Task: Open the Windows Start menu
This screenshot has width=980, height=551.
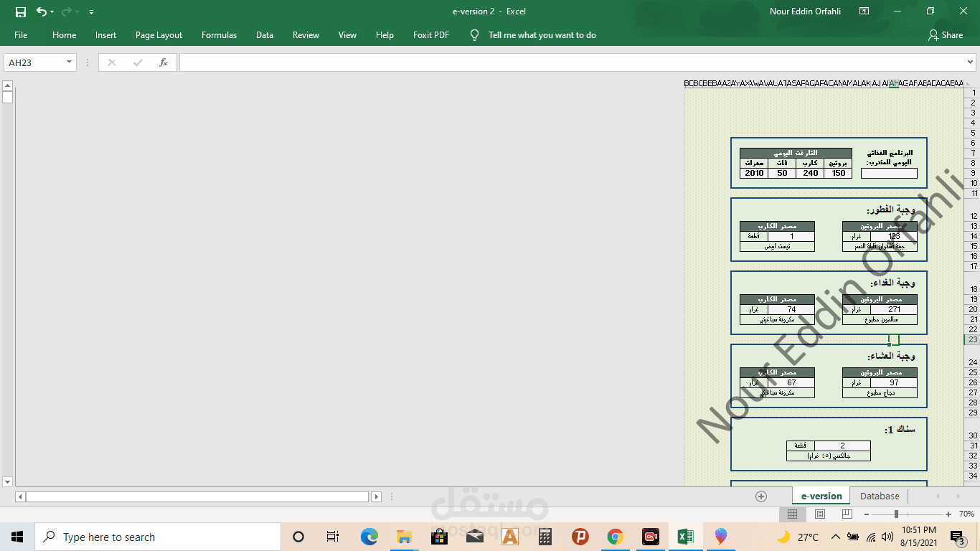Action: point(17,537)
